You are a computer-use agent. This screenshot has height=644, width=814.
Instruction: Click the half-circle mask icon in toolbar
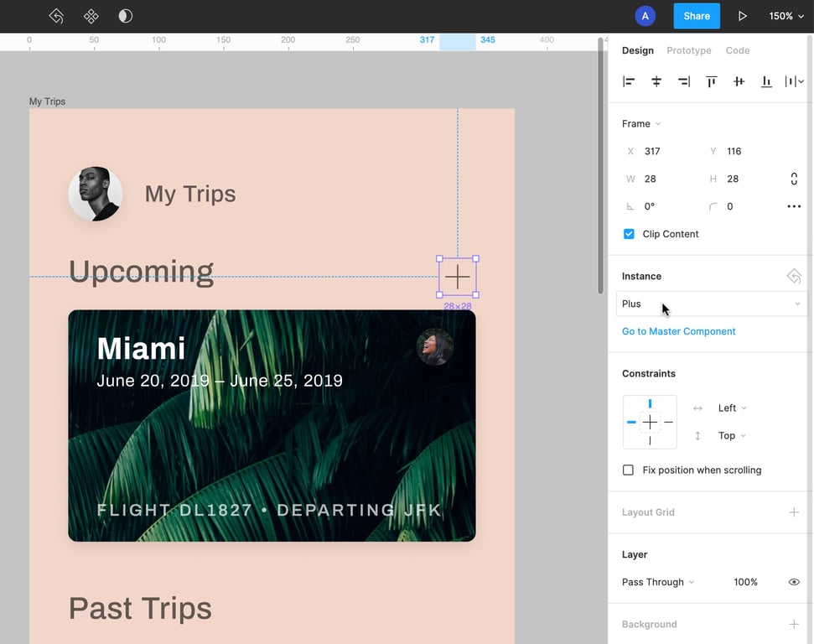click(x=125, y=16)
